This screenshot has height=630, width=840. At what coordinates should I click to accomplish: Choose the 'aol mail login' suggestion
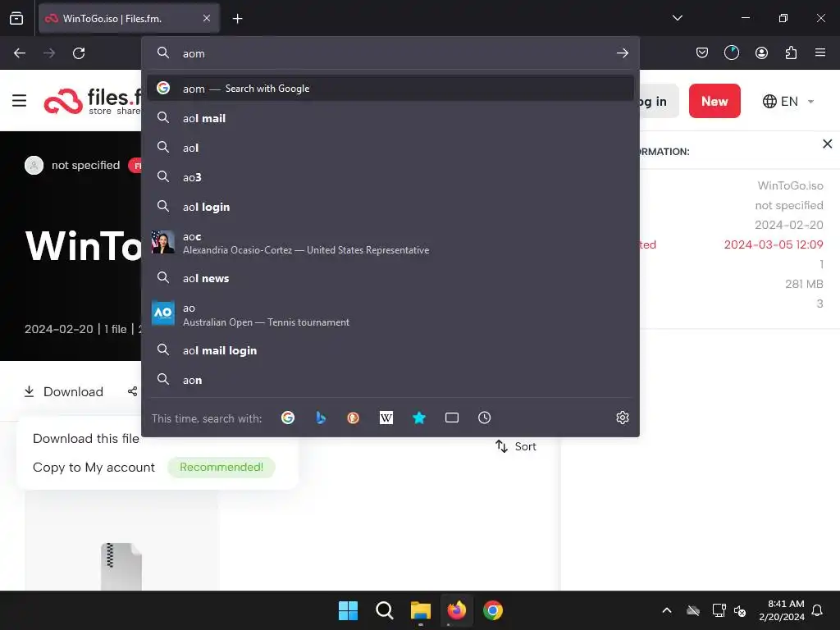click(390, 349)
